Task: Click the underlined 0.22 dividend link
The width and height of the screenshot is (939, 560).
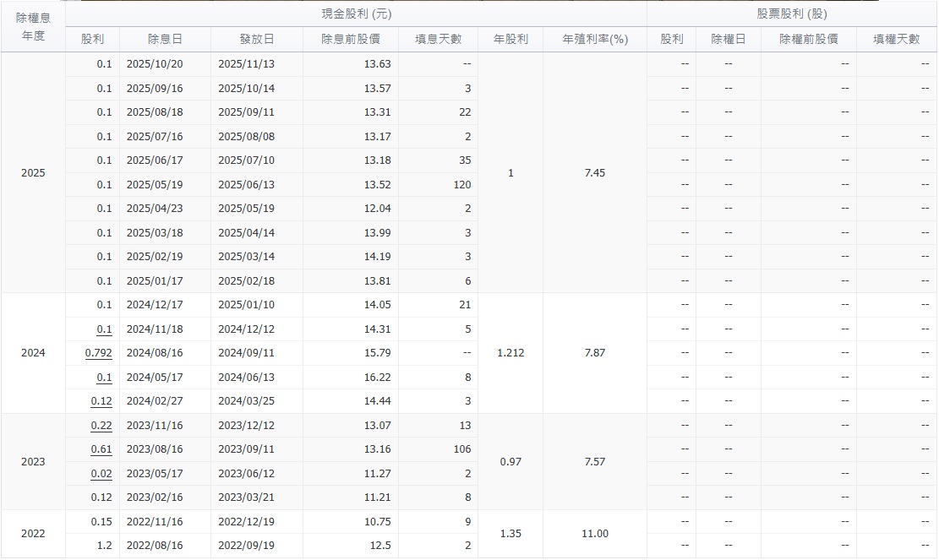Action: click(101, 426)
